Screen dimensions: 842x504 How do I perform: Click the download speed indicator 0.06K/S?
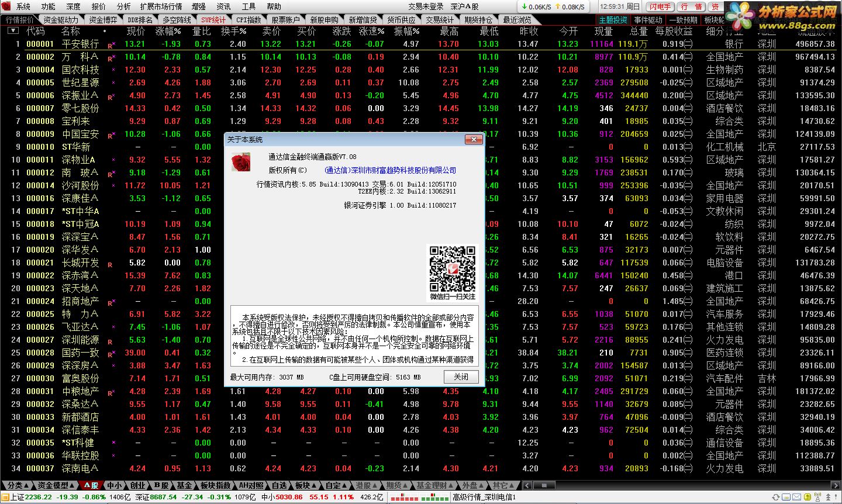(536, 7)
